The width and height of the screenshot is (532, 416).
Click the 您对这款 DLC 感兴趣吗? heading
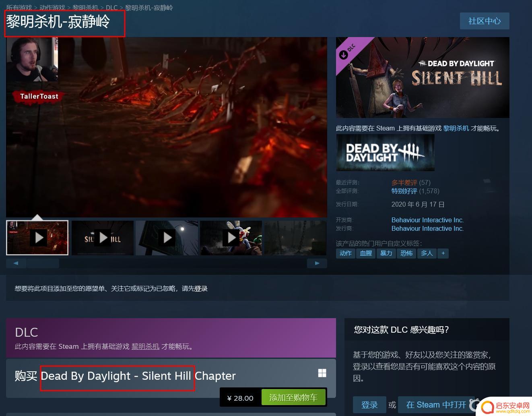click(401, 329)
